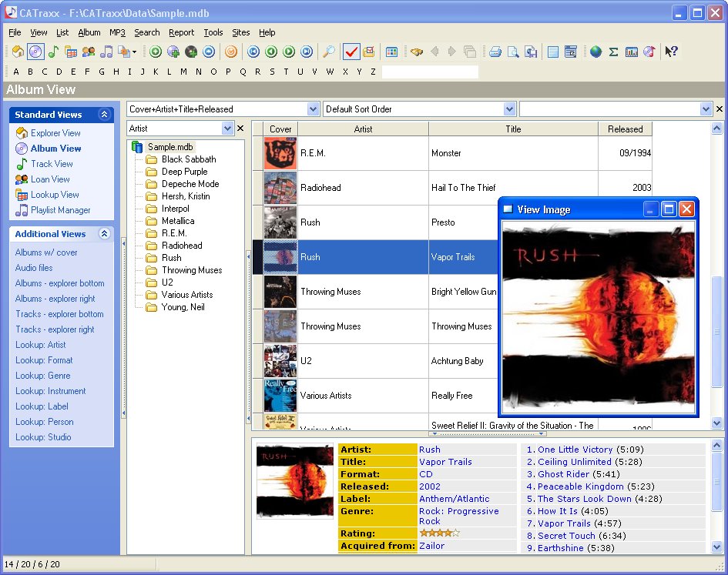
Task: Open the dropdown arrow beside the copy icon
Action: click(x=134, y=52)
